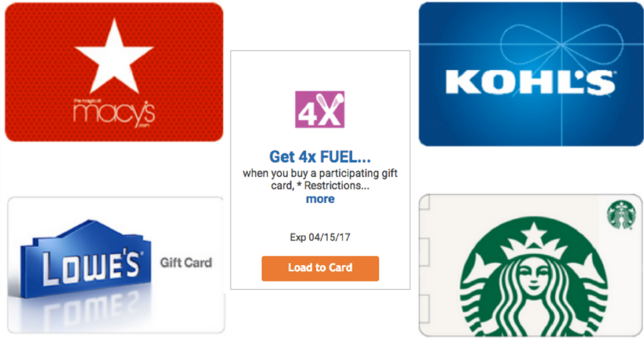Click the macy's wordmark under the star
644x338 pixels.
tap(114, 113)
